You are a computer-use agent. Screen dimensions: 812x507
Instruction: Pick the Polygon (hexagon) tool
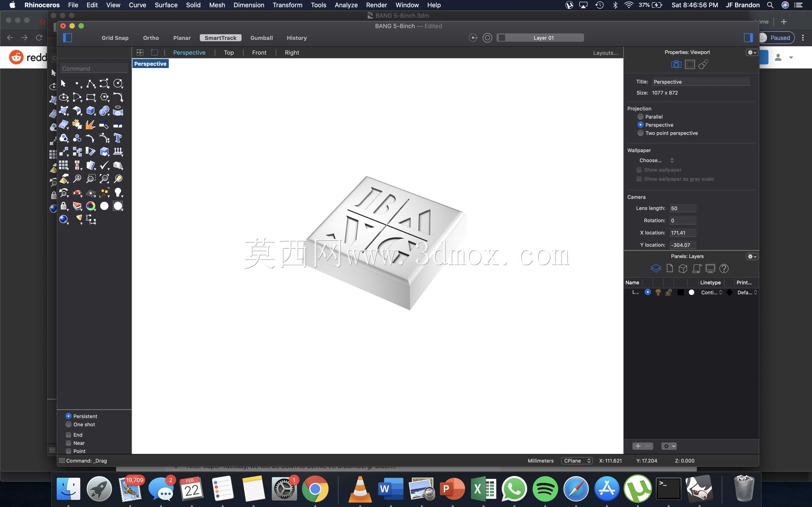[104, 97]
